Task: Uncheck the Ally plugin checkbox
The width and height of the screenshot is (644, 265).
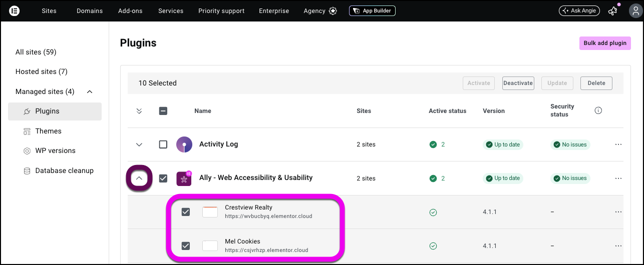Action: click(x=163, y=178)
